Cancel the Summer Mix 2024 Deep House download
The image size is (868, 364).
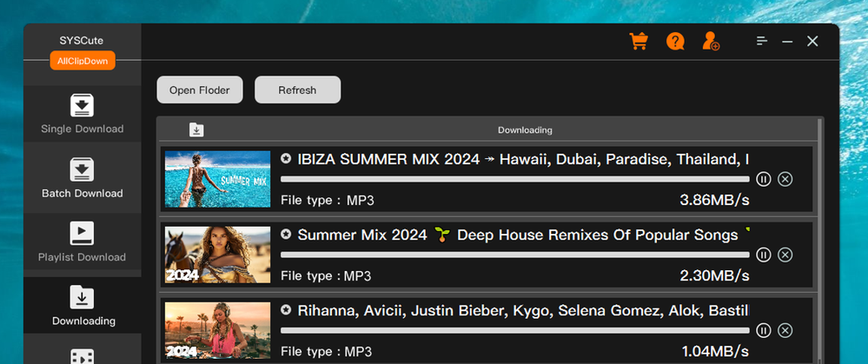click(785, 255)
